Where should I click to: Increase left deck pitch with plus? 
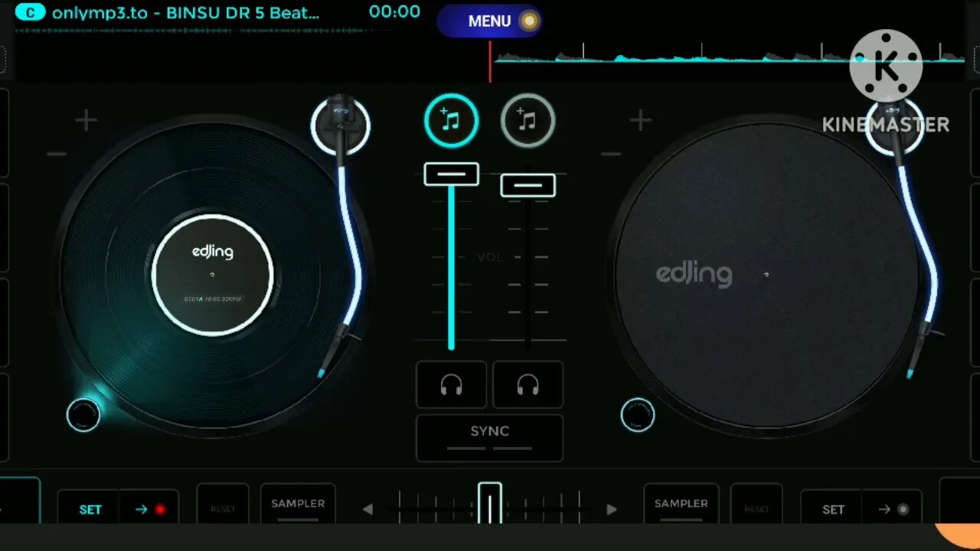point(86,120)
